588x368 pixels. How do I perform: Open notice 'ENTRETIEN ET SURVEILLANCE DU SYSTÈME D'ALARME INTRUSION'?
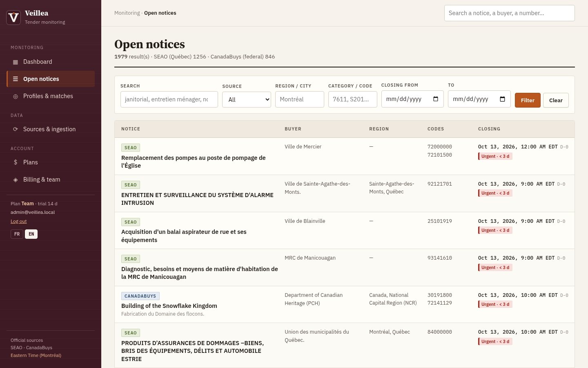coord(197,199)
